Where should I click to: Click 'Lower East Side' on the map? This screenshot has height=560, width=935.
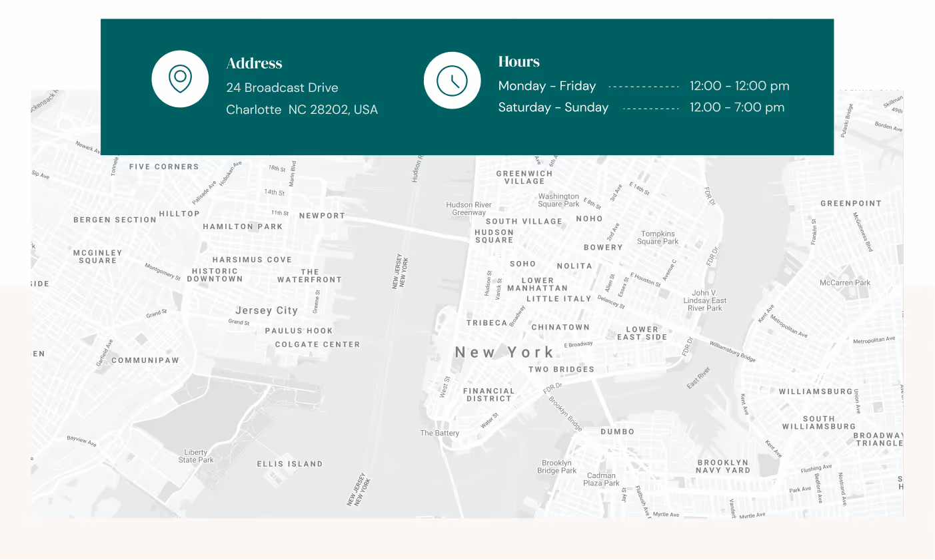click(642, 333)
